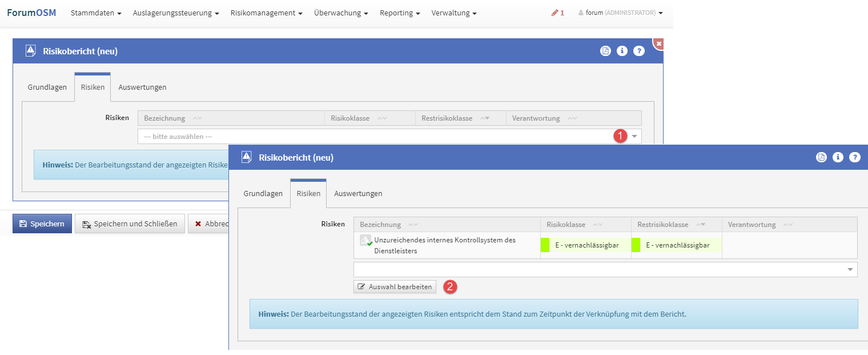Image resolution: width=868 pixels, height=355 pixels.
Task: Click the risk status icon beside Unzureichendes internes Kontrollsystem
Action: pos(365,241)
